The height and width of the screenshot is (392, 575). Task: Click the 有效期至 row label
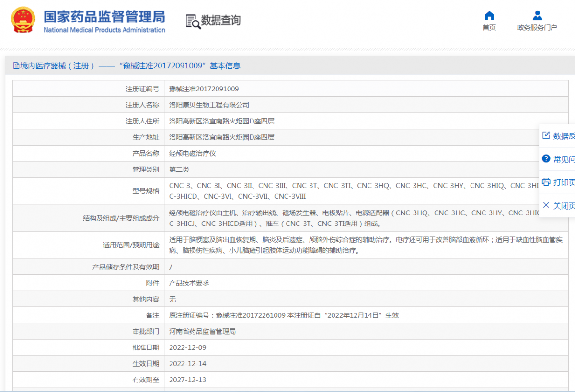click(146, 380)
